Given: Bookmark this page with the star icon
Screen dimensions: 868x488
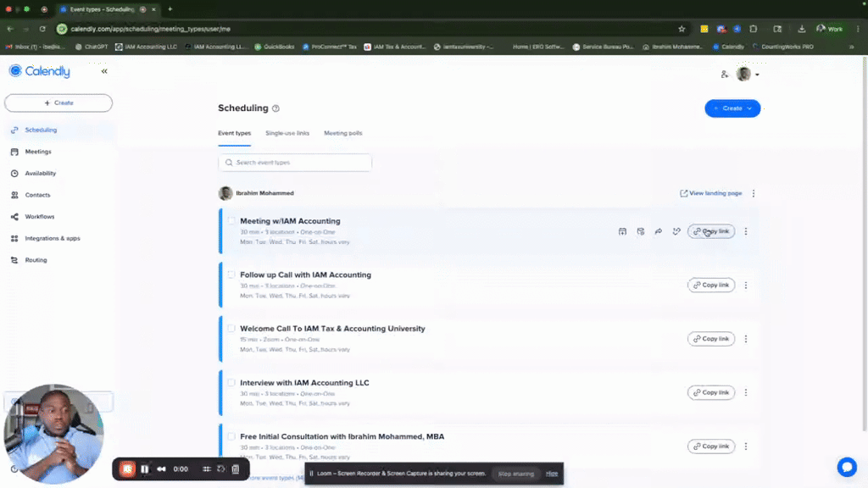Looking at the screenshot, I should click(682, 29).
